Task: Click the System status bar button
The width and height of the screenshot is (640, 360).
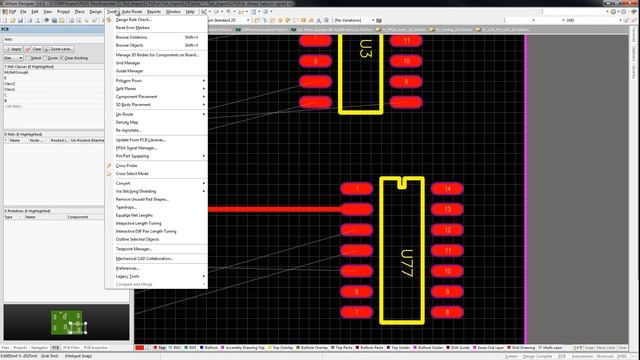Action: pyautogui.click(x=511, y=356)
